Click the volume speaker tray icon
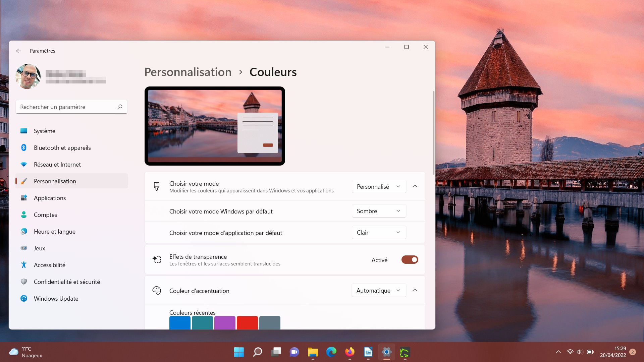The height and width of the screenshot is (362, 644). click(580, 352)
